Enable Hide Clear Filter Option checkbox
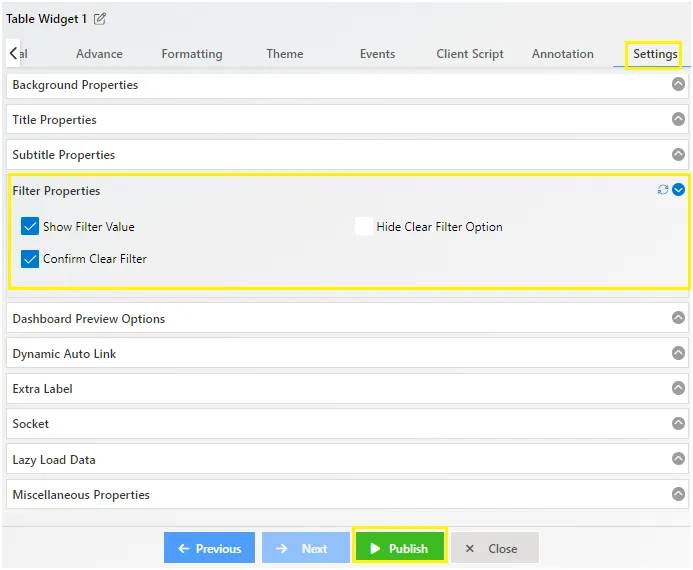This screenshot has width=693, height=570. coord(364,226)
